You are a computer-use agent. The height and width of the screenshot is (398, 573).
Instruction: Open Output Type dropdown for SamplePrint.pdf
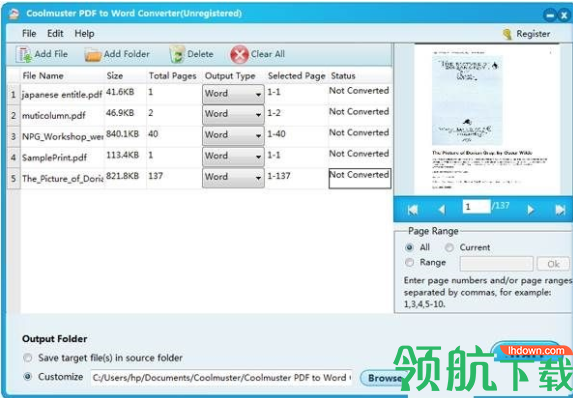pyautogui.click(x=233, y=157)
